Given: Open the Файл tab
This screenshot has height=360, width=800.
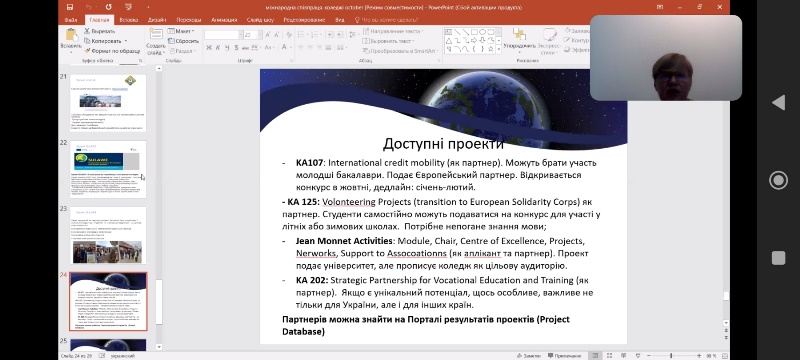Looking at the screenshot, I should [x=71, y=20].
